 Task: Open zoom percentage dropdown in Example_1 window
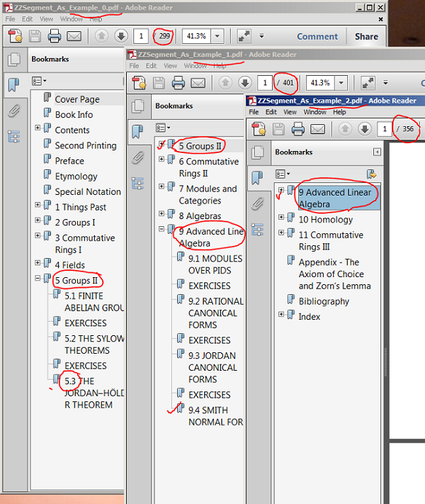pos(341,83)
